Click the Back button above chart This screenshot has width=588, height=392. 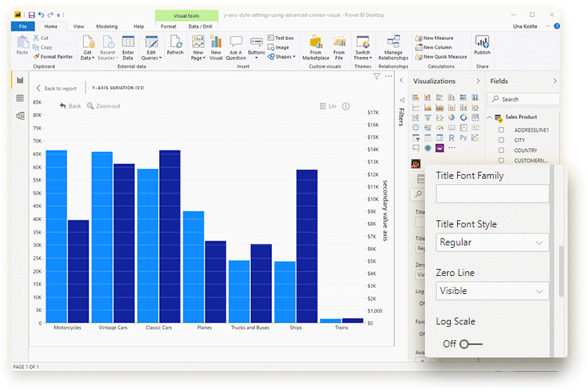pyautogui.click(x=71, y=106)
